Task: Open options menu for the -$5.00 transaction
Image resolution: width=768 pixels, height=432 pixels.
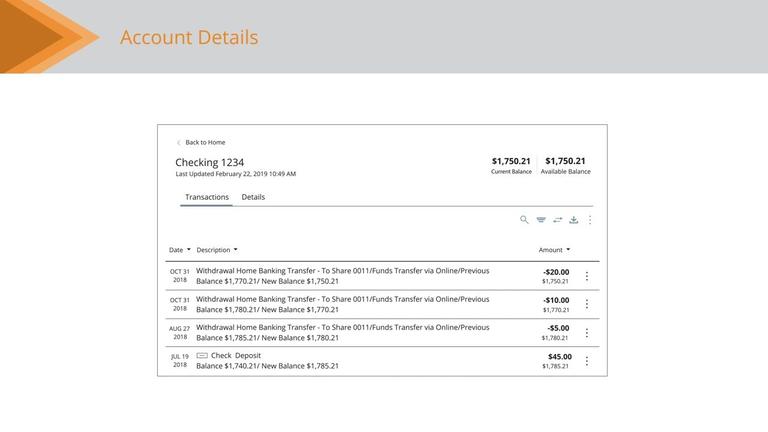Action: [587, 333]
